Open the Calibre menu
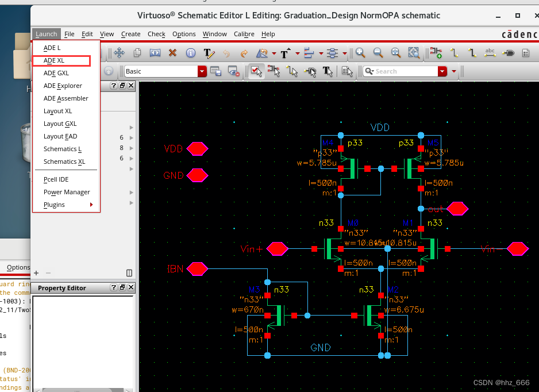 [244, 34]
